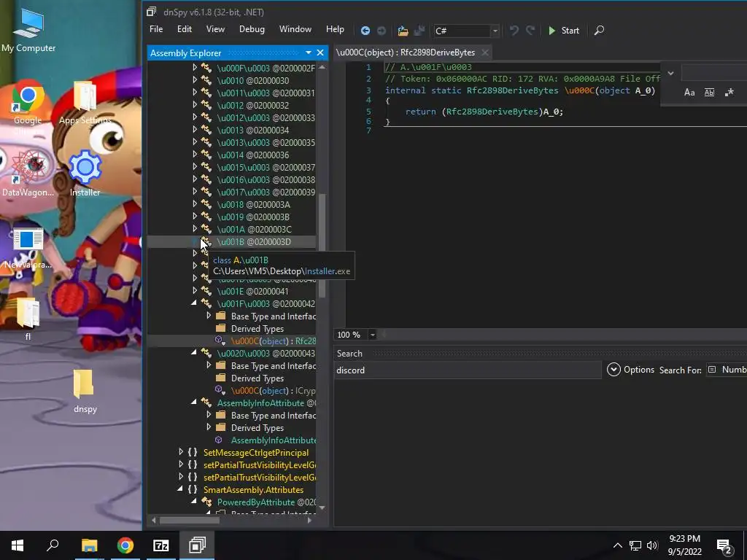747x560 pixels.
Task: Click the Undo toolbar icon
Action: (514, 31)
